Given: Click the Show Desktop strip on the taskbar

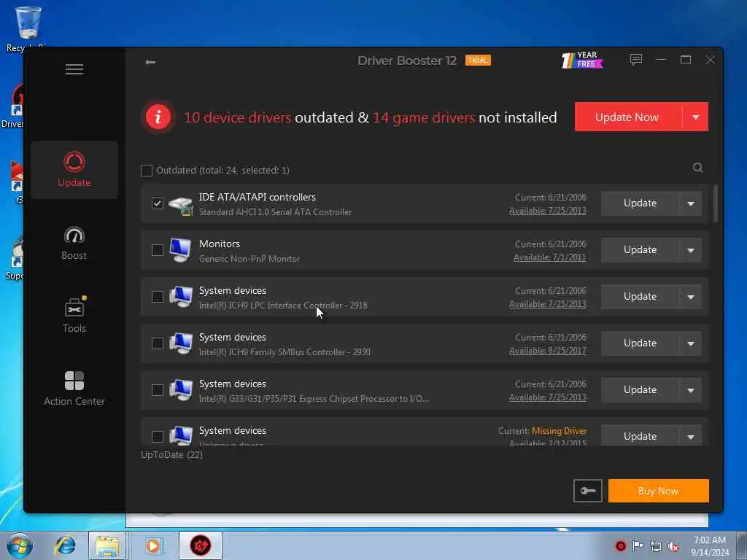Looking at the screenshot, I should point(742,545).
